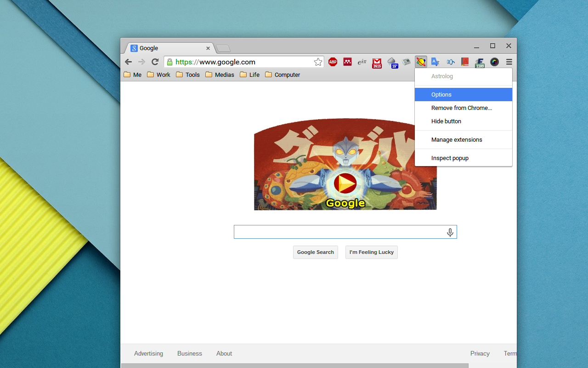This screenshot has width=588, height=368.
Task: Expand the Medias bookmarks folder
Action: [220, 75]
